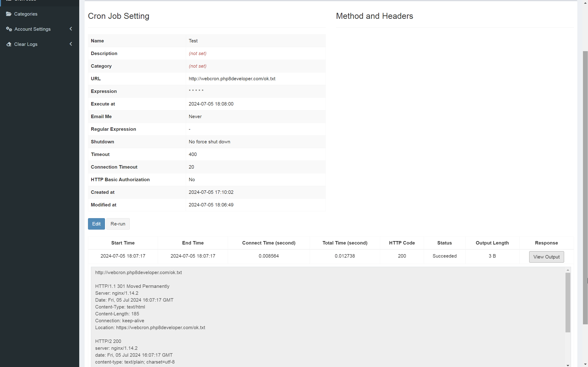
Task: Click the Succeeded status cell
Action: 444,256
